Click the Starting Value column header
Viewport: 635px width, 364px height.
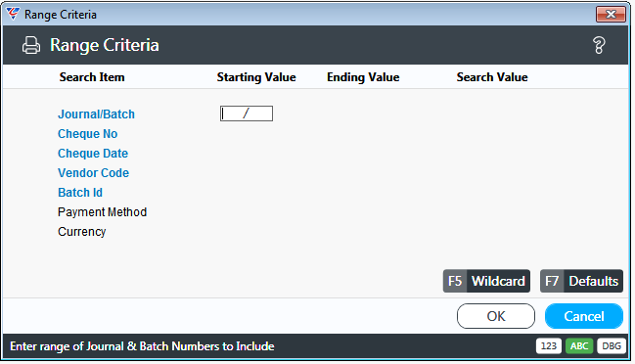point(256,77)
